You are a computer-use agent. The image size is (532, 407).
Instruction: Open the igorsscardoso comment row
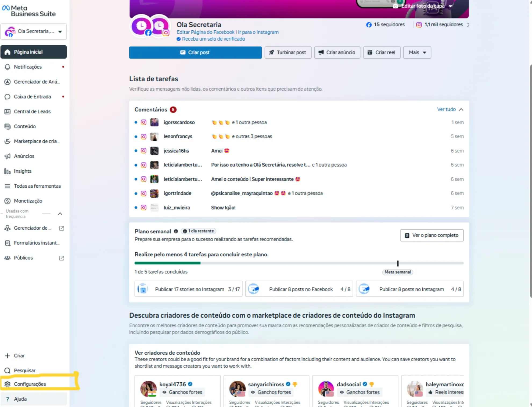(299, 122)
